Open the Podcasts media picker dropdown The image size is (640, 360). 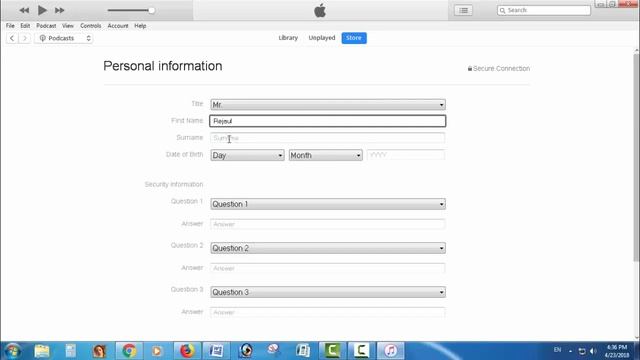coord(64,38)
